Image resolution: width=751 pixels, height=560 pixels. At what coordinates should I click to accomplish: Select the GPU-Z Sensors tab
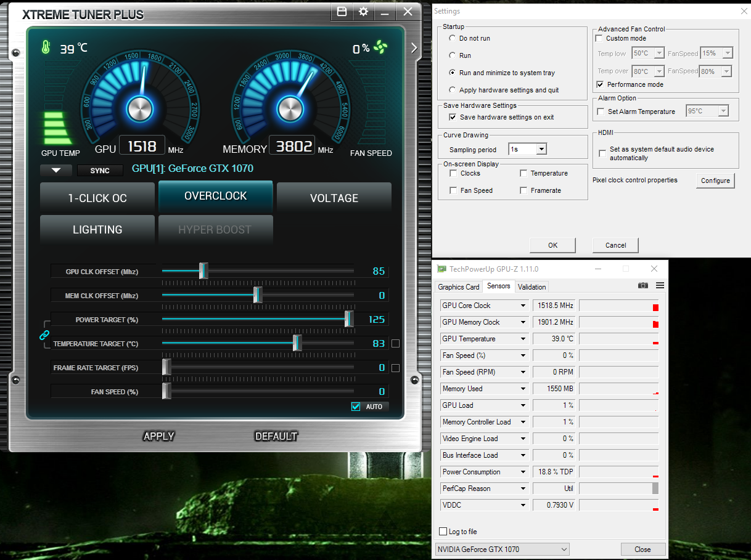click(498, 286)
